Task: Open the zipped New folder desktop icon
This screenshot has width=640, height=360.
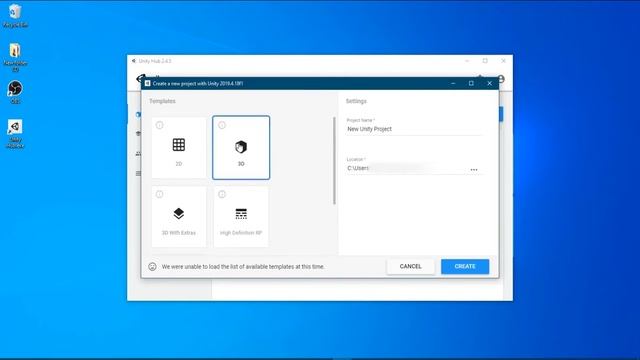Action: 15,56
